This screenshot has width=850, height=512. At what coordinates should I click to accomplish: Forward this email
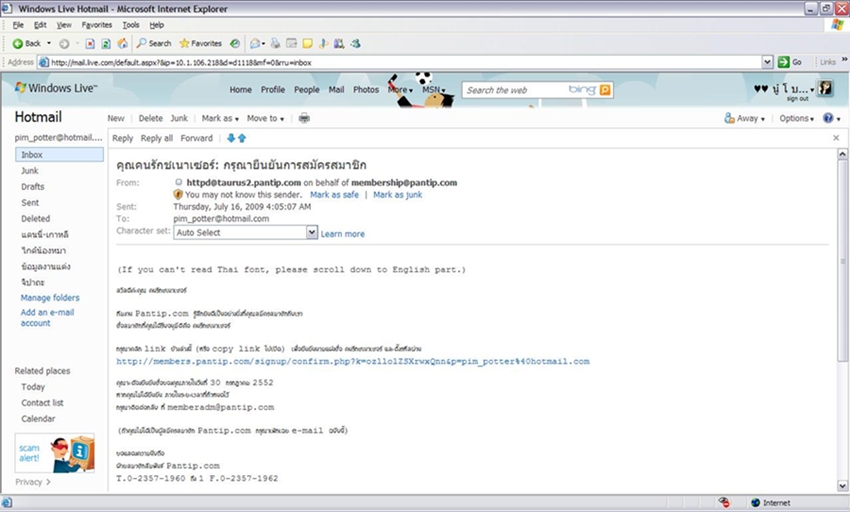point(196,138)
